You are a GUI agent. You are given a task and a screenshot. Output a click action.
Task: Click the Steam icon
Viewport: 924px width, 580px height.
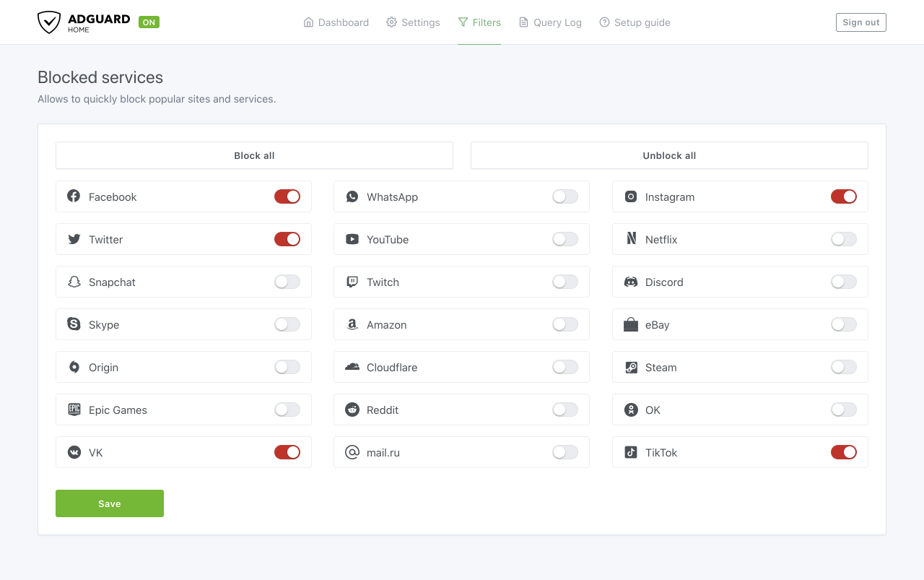(x=630, y=368)
